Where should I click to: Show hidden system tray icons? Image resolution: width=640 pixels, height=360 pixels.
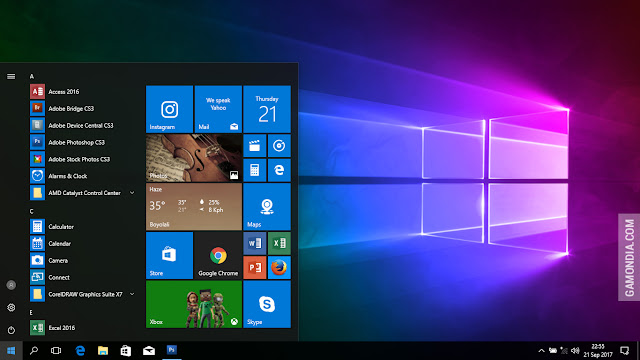click(541, 351)
